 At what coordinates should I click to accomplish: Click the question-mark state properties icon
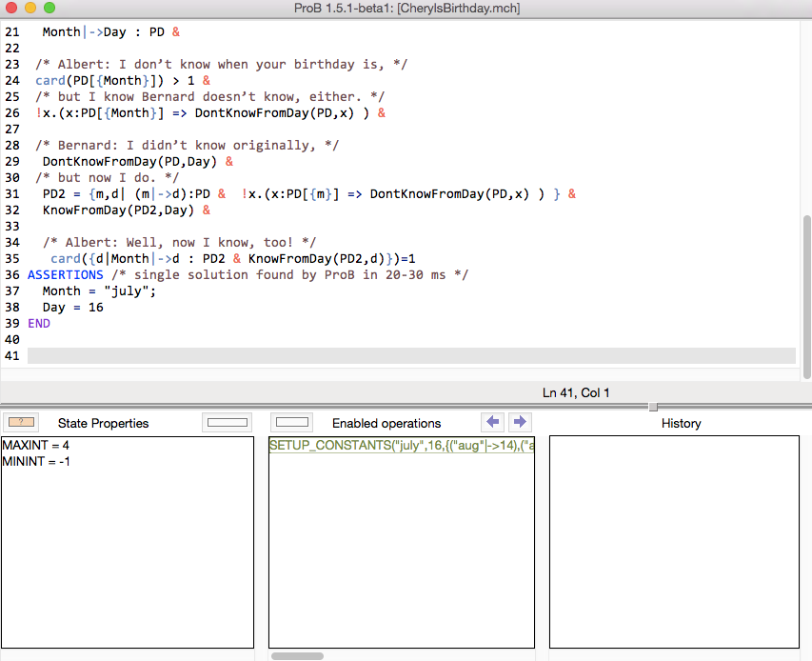pos(20,422)
